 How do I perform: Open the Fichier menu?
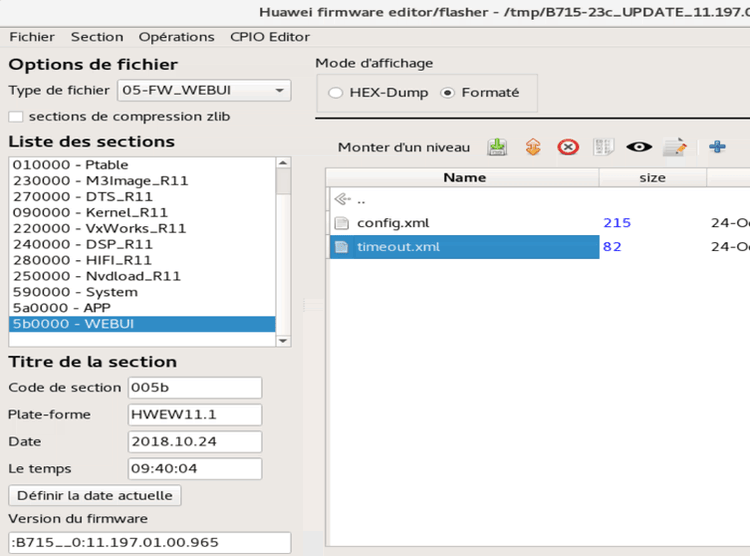click(32, 37)
